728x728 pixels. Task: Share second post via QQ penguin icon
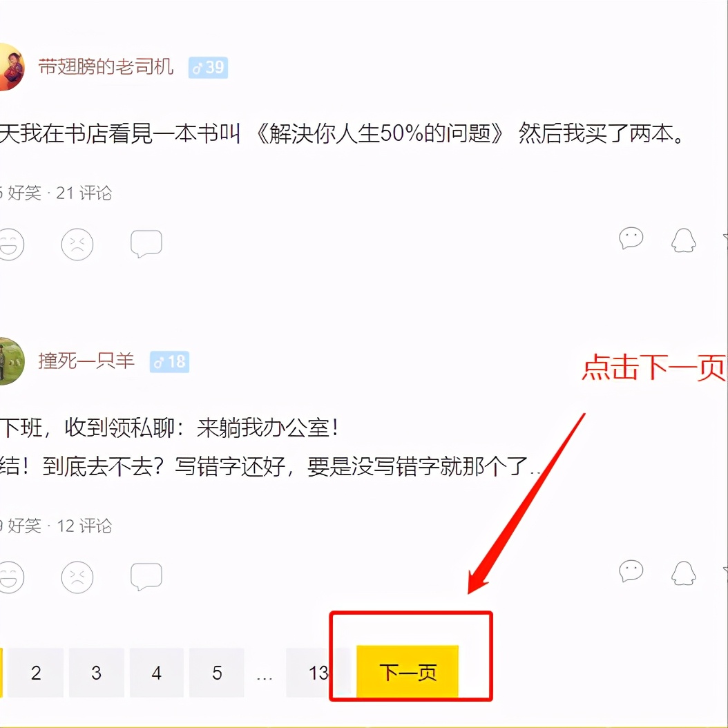[x=683, y=573]
